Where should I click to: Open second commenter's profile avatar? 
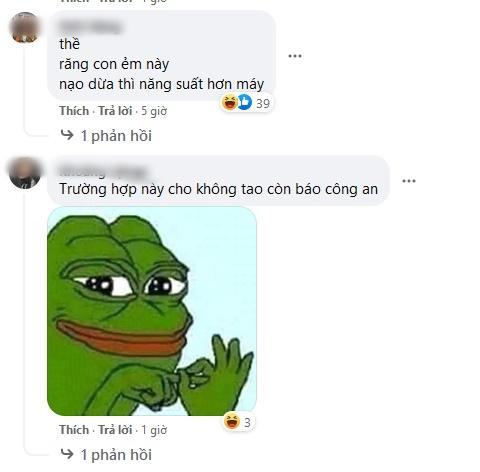point(25,173)
